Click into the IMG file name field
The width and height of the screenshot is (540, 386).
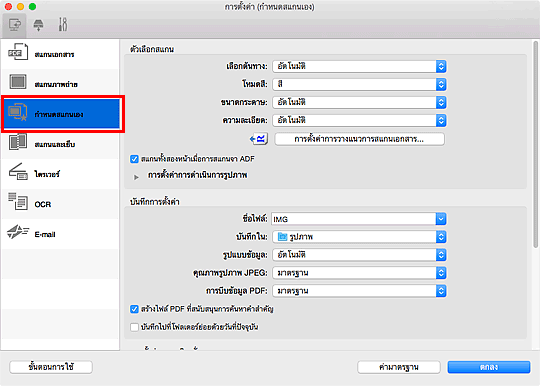pyautogui.click(x=353, y=219)
